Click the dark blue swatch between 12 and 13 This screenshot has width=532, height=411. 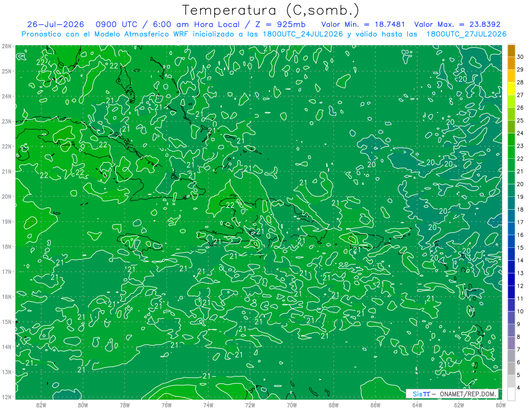511,280
